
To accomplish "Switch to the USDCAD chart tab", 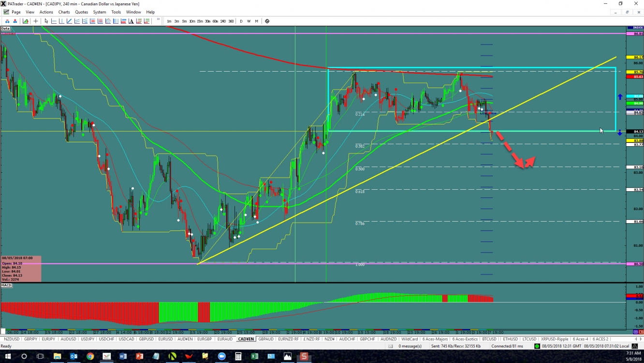I will (x=126, y=339).
